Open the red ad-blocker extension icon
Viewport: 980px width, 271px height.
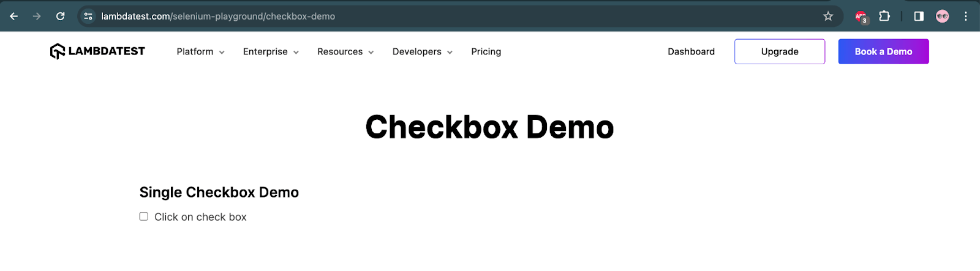pos(861,17)
